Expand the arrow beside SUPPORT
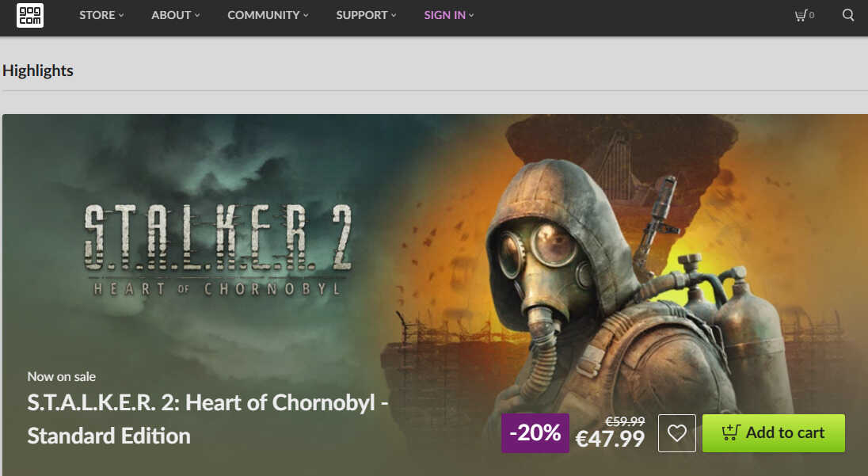 394,16
